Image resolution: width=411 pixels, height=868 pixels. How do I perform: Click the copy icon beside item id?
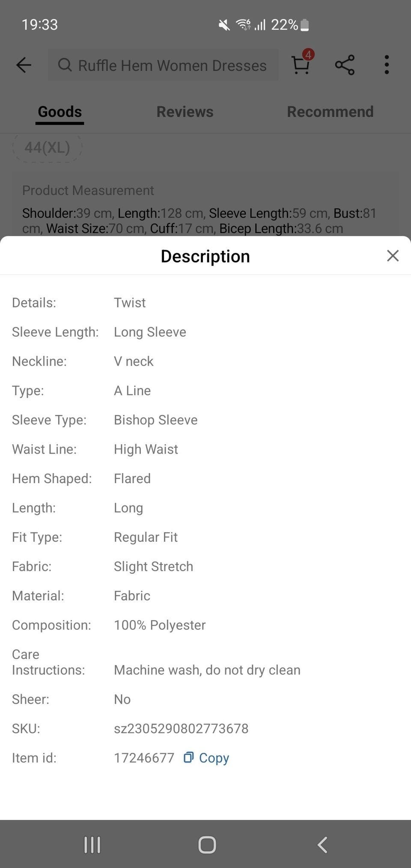pos(188,758)
